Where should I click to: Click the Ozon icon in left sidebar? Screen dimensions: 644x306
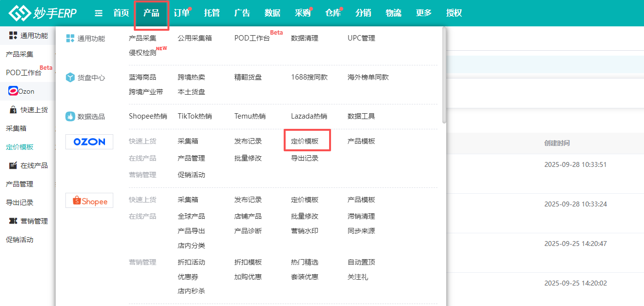[13, 91]
